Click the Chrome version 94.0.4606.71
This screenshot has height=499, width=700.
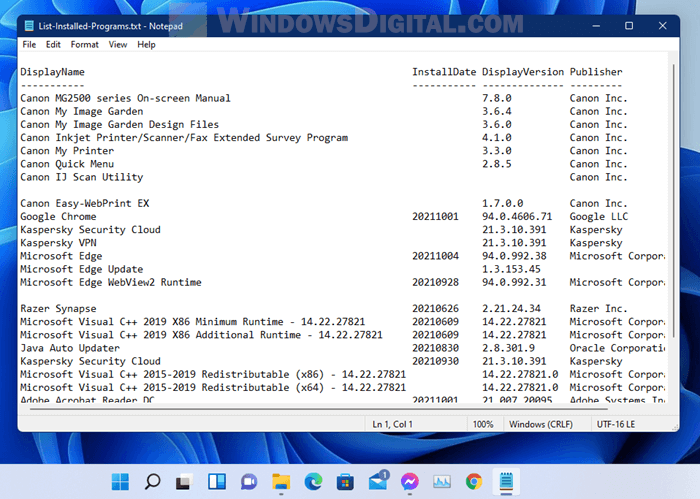click(517, 216)
